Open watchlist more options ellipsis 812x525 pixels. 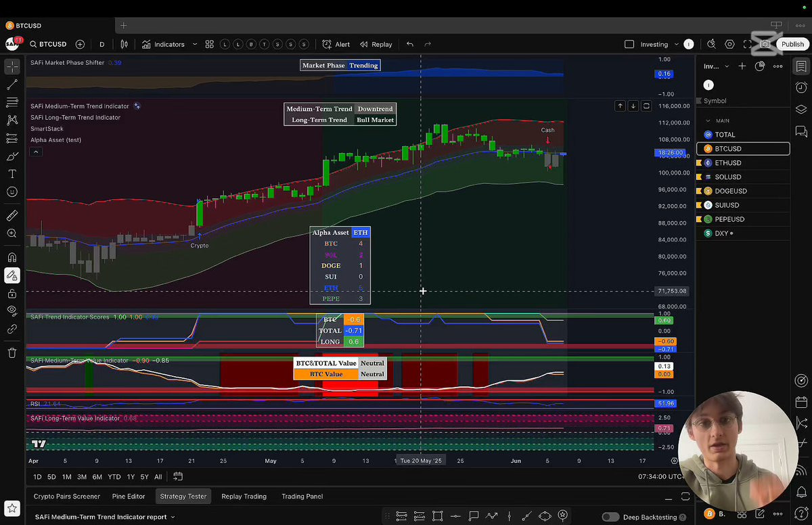click(778, 66)
